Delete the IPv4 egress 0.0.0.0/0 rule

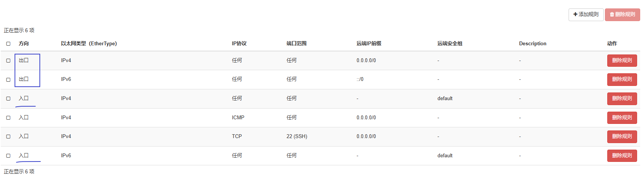pyautogui.click(x=622, y=61)
